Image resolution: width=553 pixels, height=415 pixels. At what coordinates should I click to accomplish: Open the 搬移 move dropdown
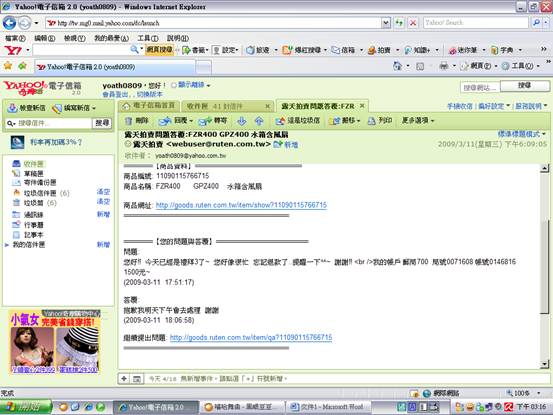click(358, 121)
